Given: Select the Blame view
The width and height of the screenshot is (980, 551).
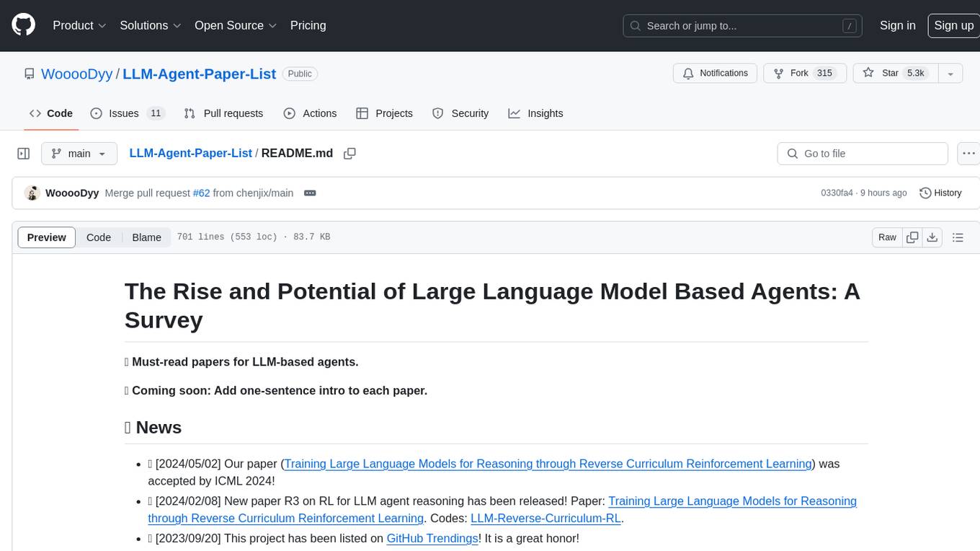Looking at the screenshot, I should point(146,237).
